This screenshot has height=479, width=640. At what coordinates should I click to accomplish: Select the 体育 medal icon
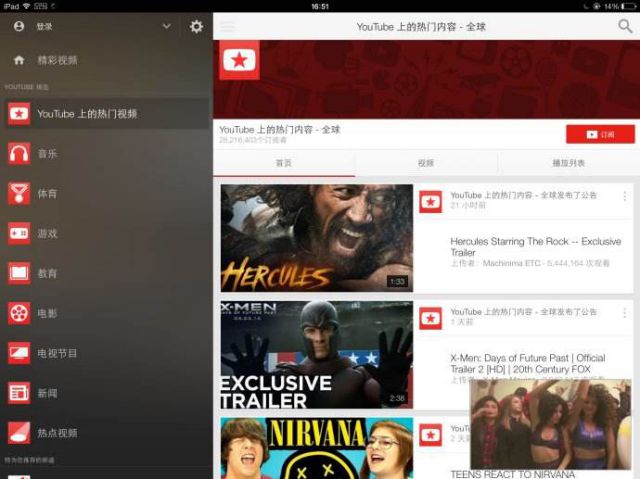pyautogui.click(x=19, y=194)
